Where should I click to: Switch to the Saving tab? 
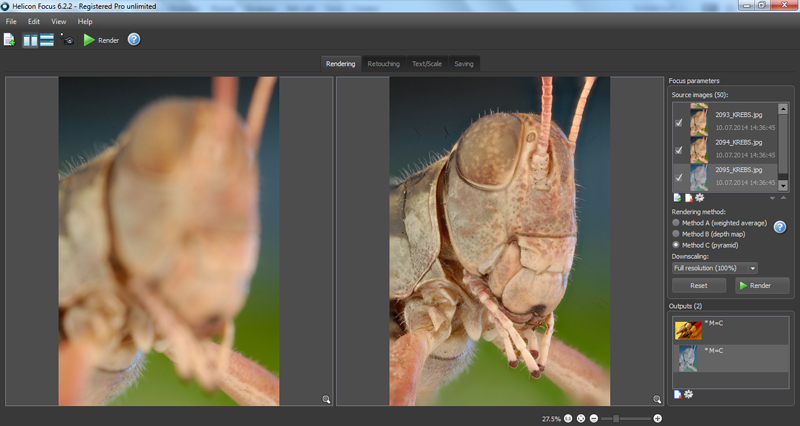464,64
